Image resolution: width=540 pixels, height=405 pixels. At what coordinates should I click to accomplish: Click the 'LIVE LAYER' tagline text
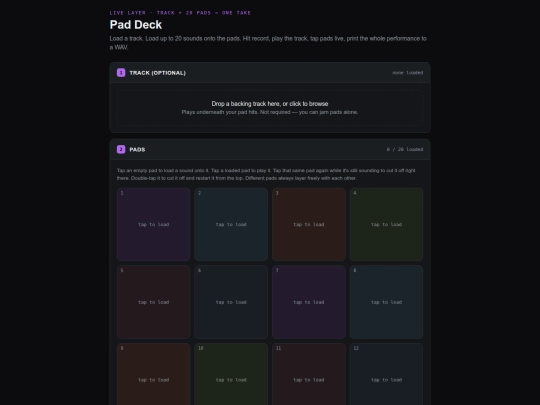tap(180, 13)
